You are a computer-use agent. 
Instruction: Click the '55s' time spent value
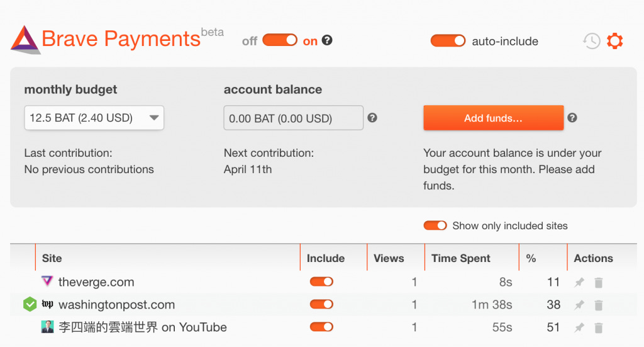click(502, 327)
